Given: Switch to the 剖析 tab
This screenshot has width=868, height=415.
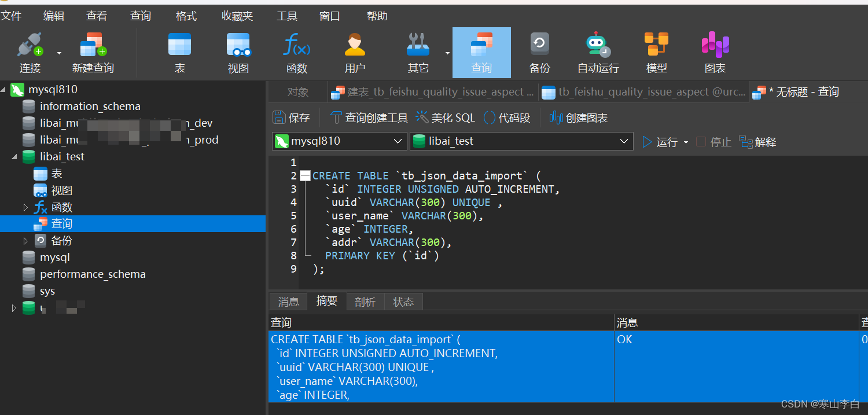Looking at the screenshot, I should (x=365, y=301).
